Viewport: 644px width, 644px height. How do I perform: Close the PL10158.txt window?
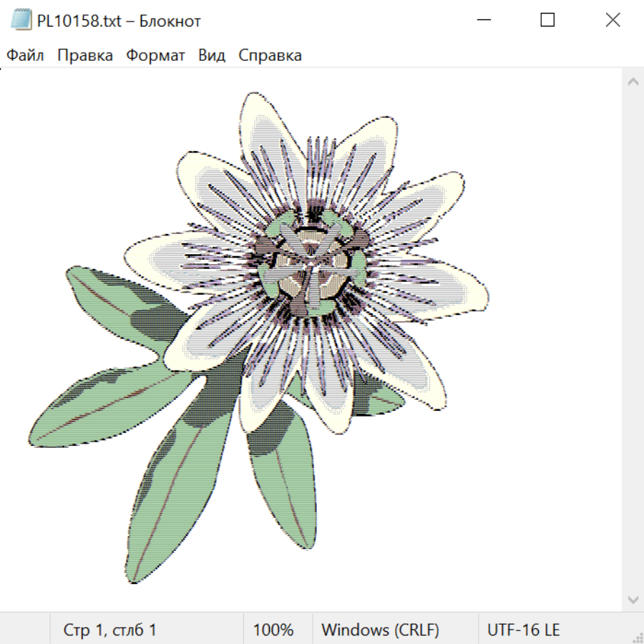tap(613, 21)
